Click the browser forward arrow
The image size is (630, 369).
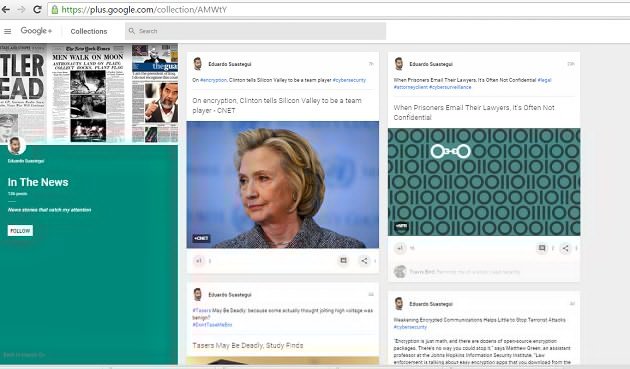click(x=21, y=9)
